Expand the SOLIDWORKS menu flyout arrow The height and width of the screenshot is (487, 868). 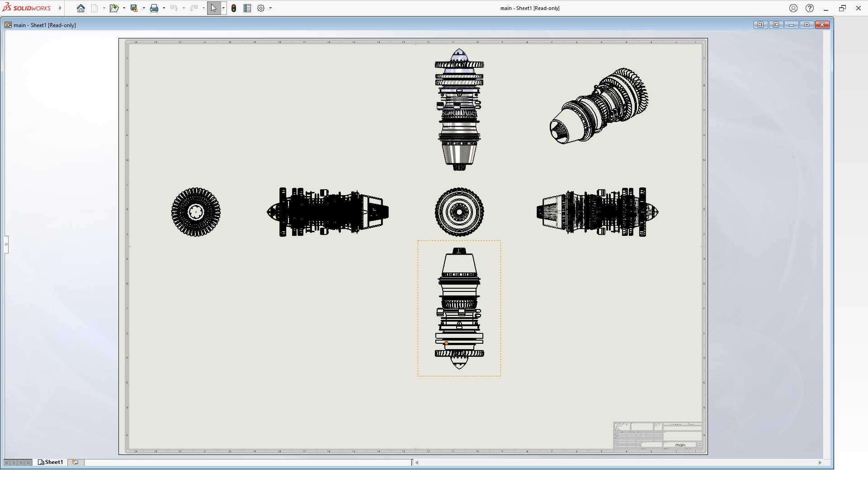pyautogui.click(x=60, y=8)
